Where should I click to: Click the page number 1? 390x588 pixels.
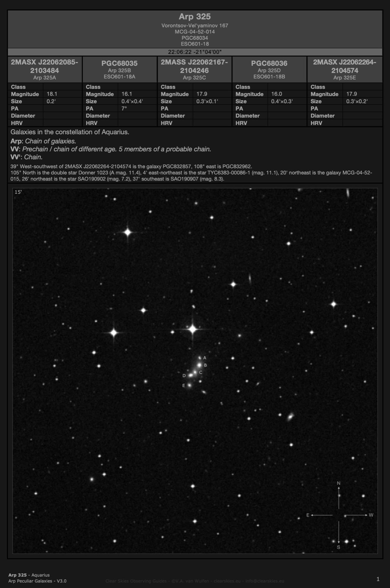378,579
